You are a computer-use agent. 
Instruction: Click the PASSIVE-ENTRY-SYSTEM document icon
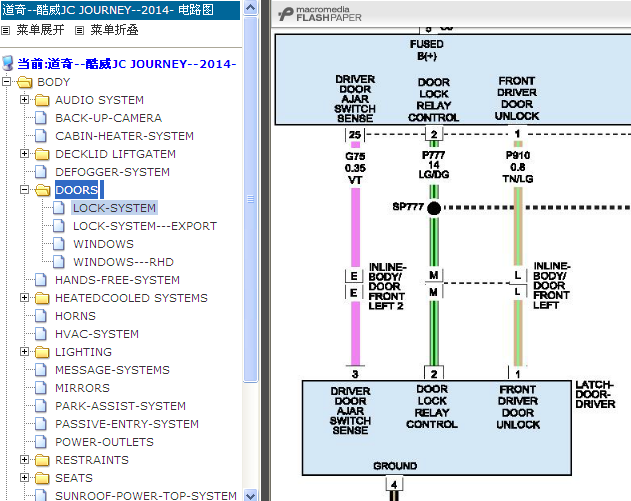coord(41,424)
